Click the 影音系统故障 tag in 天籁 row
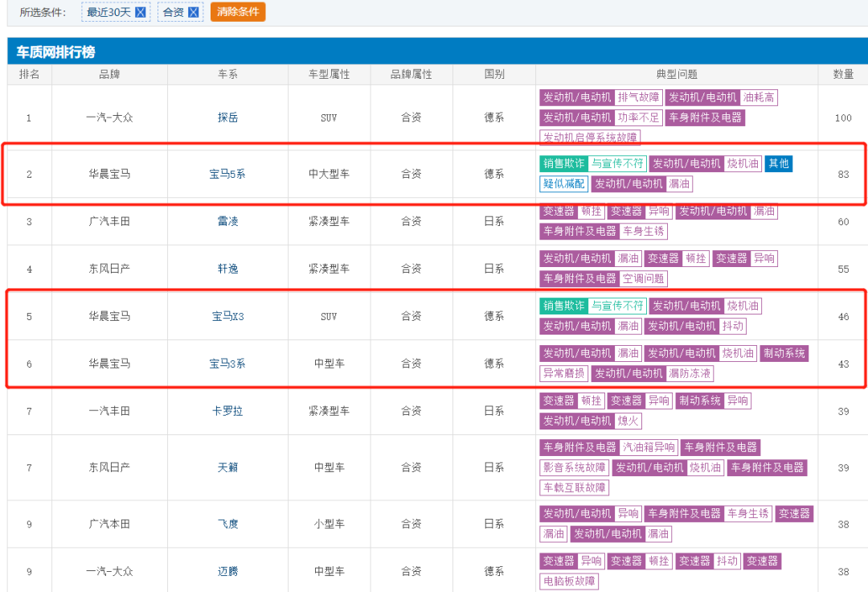 tap(574, 467)
